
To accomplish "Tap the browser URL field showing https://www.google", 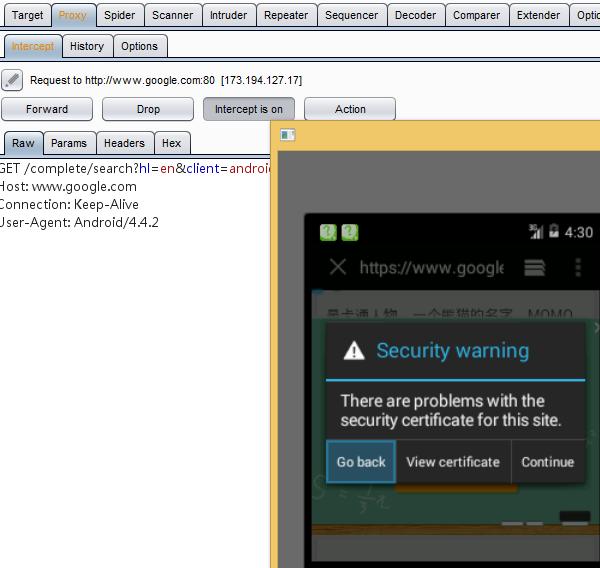I will tap(431, 267).
